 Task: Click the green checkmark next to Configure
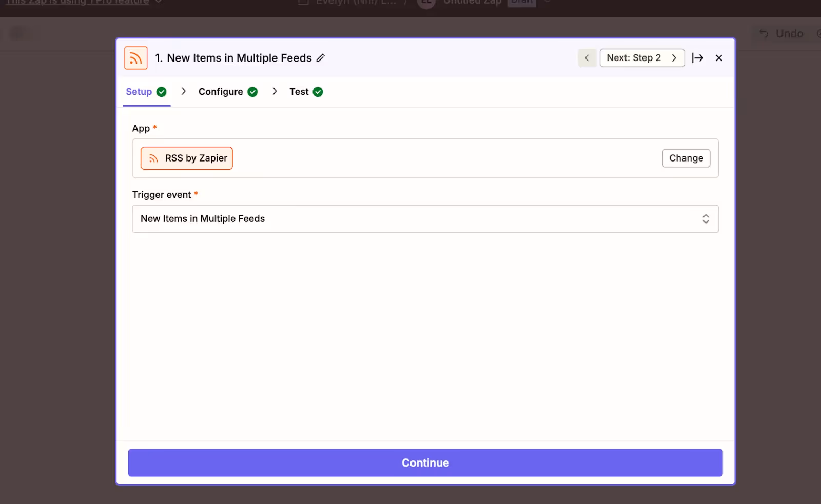coord(252,92)
